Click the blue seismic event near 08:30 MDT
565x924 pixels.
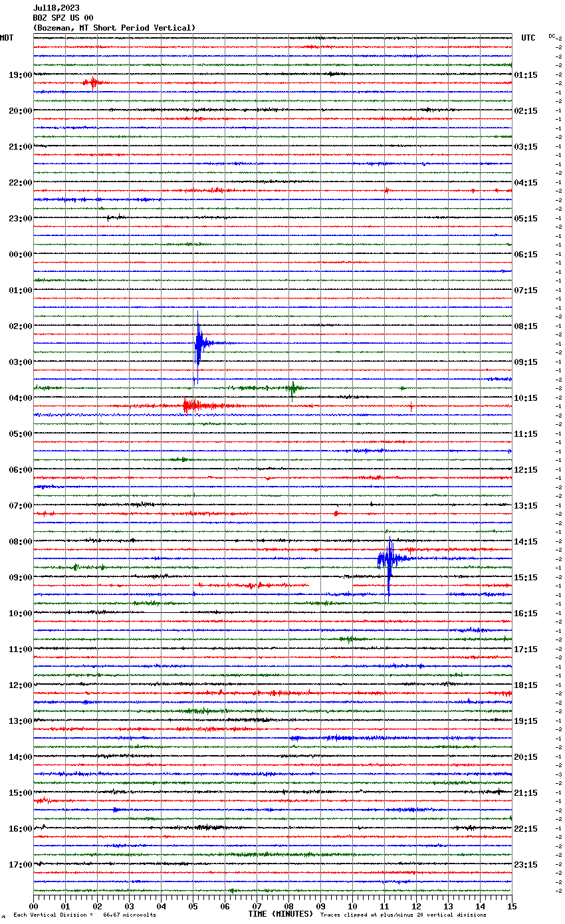pyautogui.click(x=388, y=559)
